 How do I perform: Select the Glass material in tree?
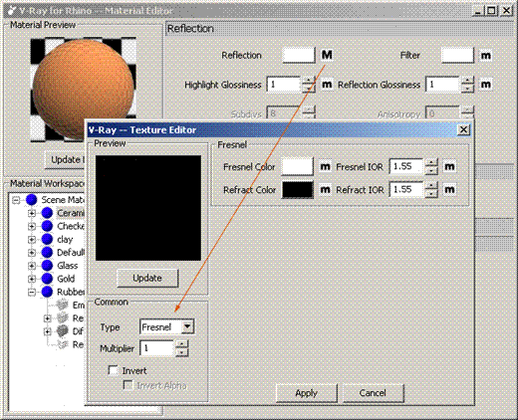68,266
